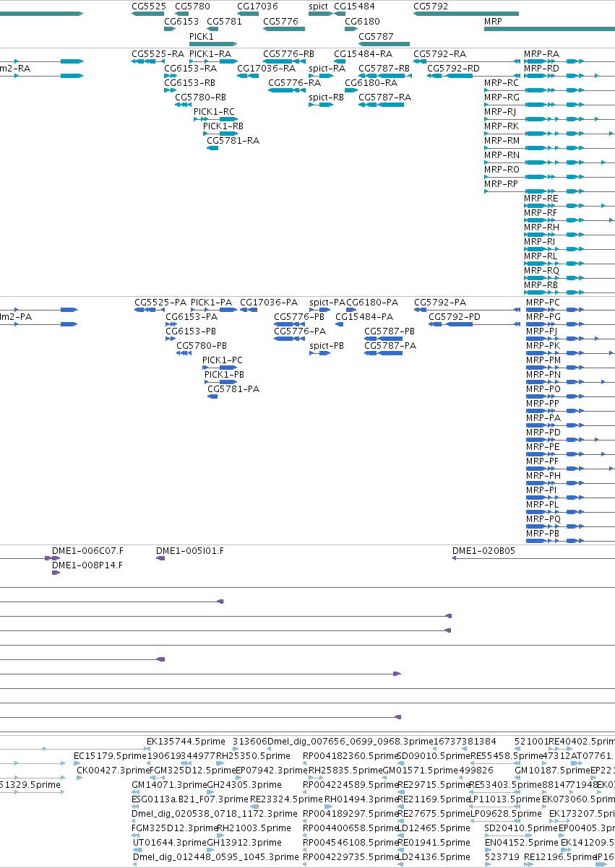This screenshot has height=868, width=615.
Task: Select EST RH21003.5prime
Action: (x=253, y=828)
